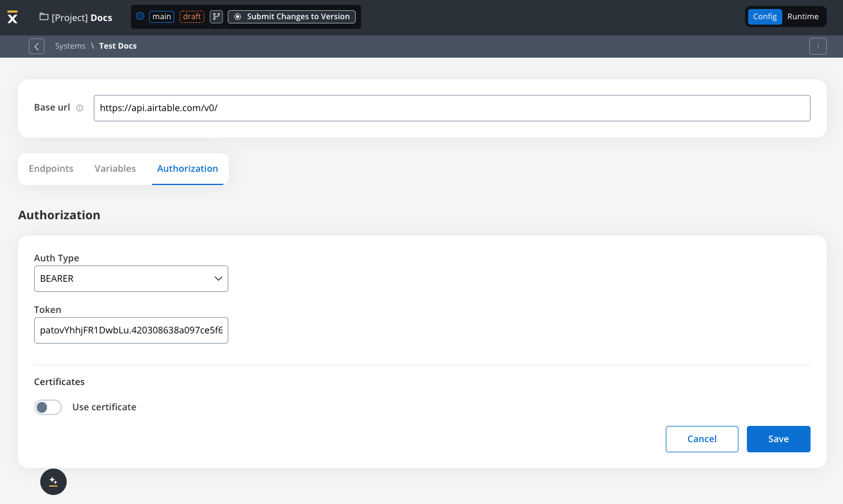The width and height of the screenshot is (843, 504).
Task: Focus the Token input field
Action: pos(131,330)
